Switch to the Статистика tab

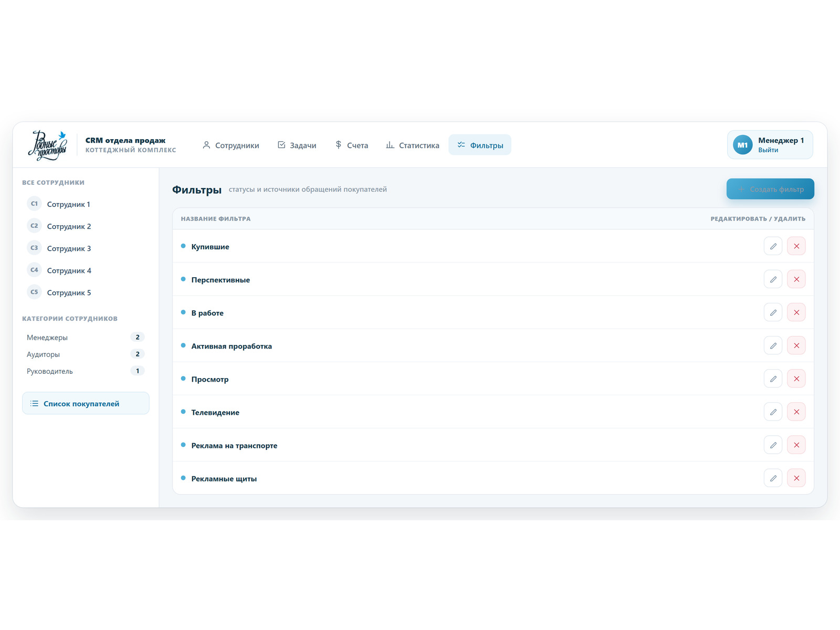413,145
